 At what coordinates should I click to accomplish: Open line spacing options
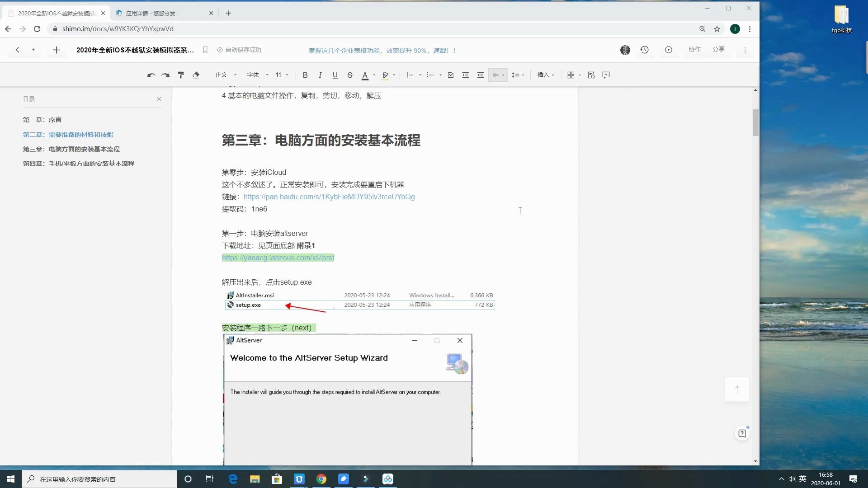tap(518, 75)
